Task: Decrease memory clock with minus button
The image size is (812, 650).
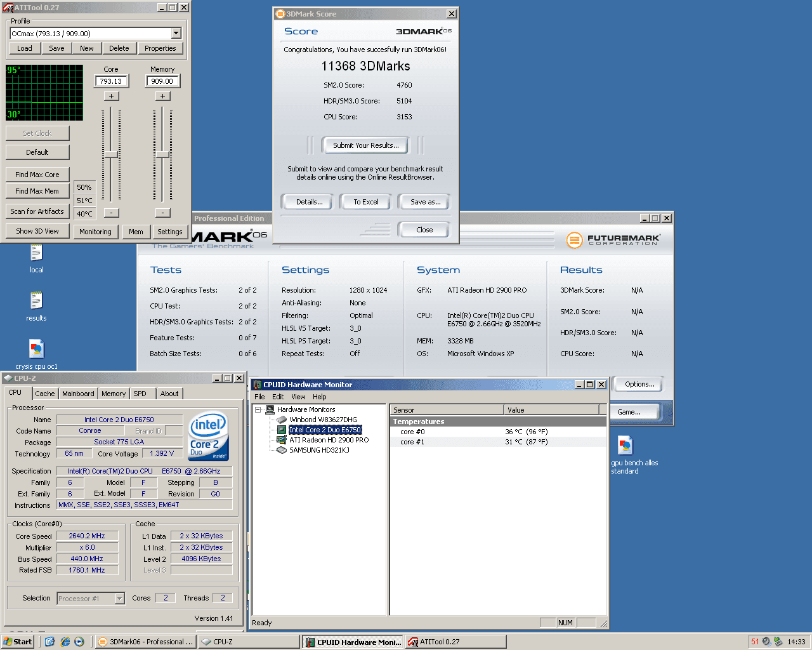Action: [x=162, y=213]
